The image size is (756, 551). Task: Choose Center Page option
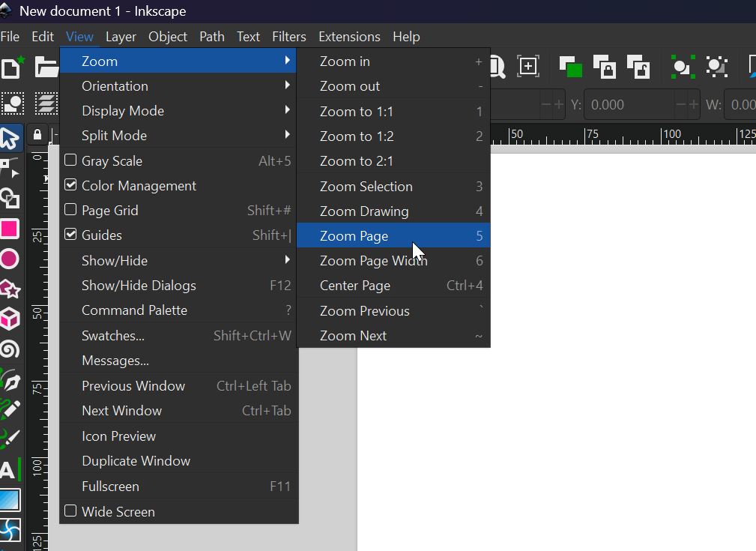point(393,285)
